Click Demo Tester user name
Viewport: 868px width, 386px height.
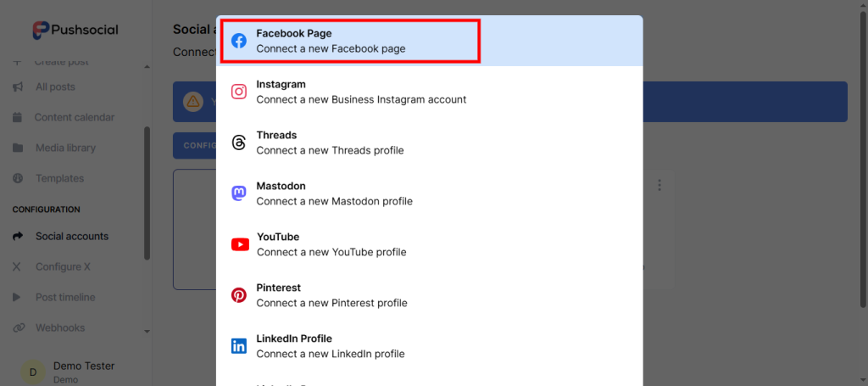(x=84, y=366)
